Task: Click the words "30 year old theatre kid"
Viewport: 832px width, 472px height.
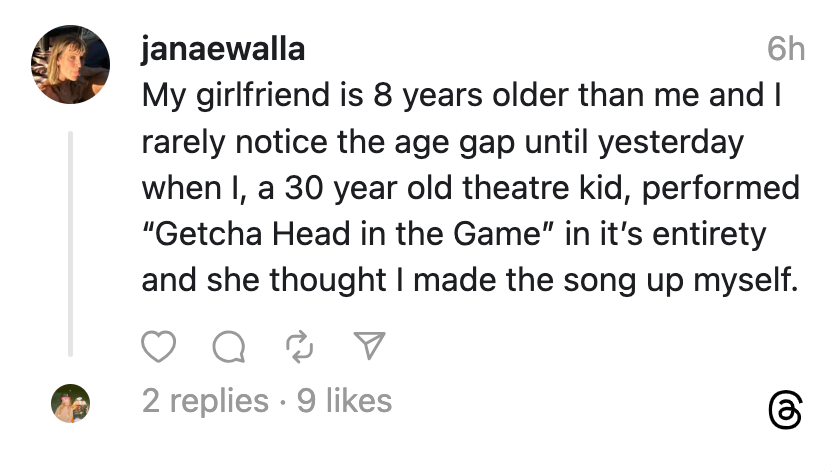Action: point(440,189)
